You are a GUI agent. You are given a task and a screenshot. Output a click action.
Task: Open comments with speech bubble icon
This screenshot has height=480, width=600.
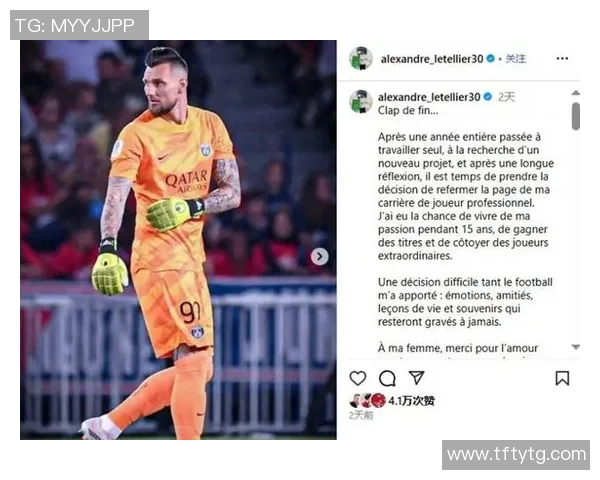(x=387, y=378)
